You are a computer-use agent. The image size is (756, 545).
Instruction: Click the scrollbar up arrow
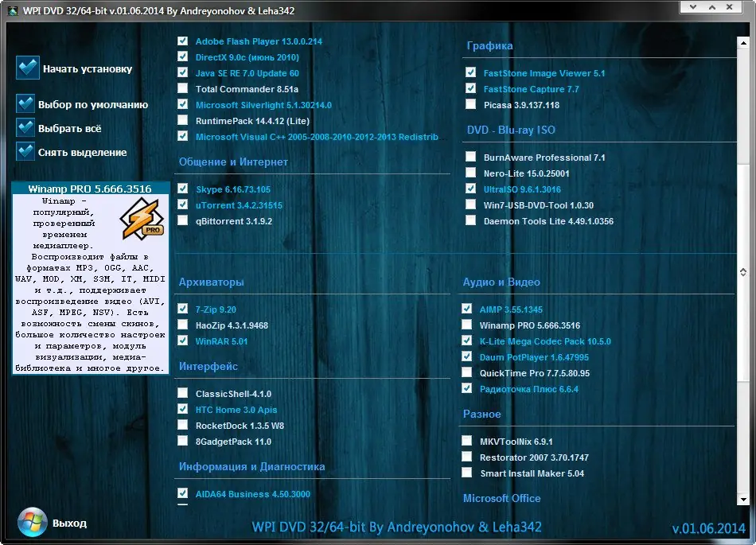(x=743, y=43)
